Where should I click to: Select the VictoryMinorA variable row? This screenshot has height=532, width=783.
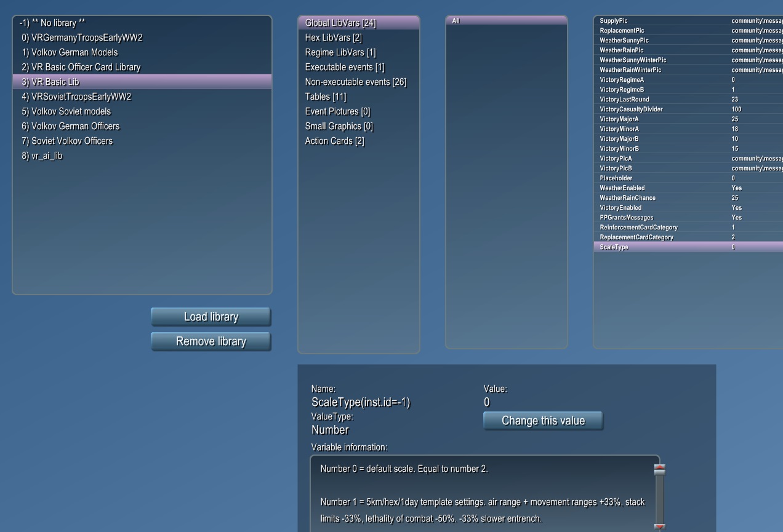click(689, 129)
